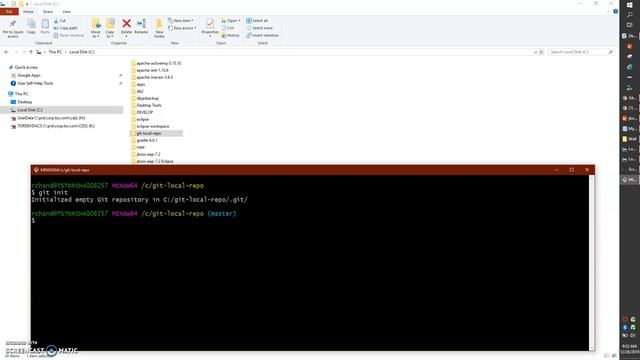Select This PC in navigation pane

(21, 93)
